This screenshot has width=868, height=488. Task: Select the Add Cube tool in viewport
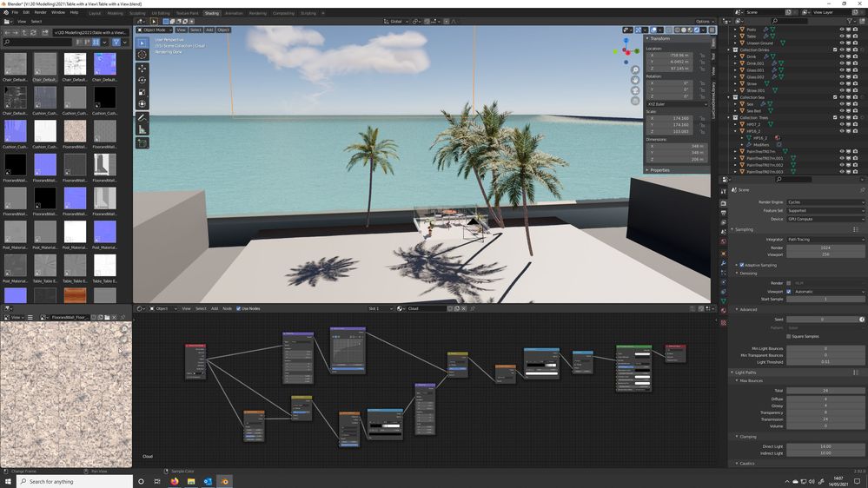pos(142,143)
